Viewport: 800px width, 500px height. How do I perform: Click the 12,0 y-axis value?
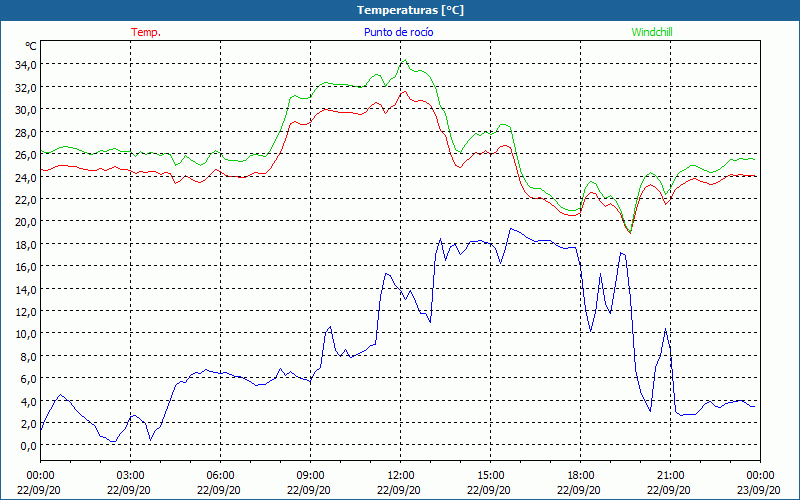pos(26,312)
